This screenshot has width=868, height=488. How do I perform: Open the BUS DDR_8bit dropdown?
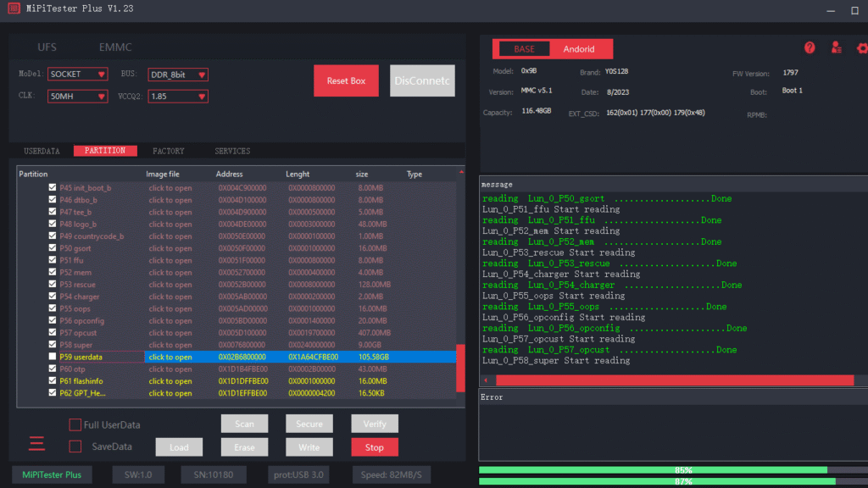[x=177, y=75]
